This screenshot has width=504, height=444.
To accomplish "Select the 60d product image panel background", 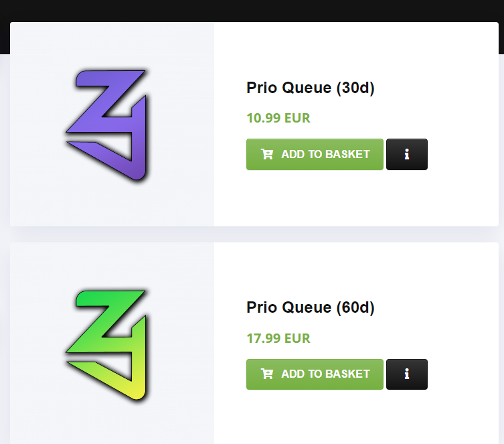I will (x=40, y=415).
